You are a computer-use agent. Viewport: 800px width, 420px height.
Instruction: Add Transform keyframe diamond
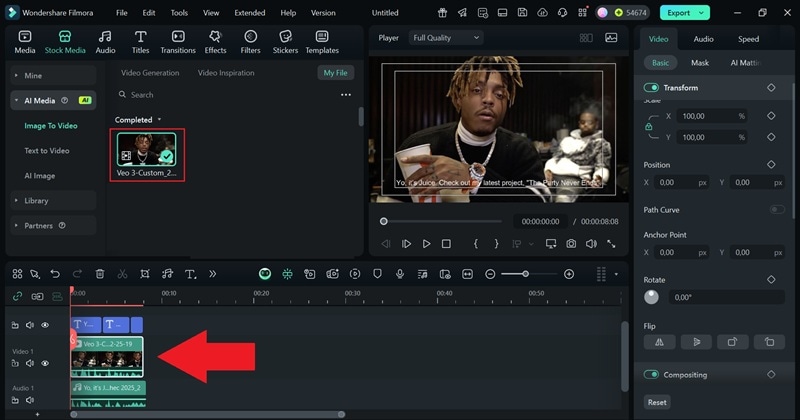(771, 88)
